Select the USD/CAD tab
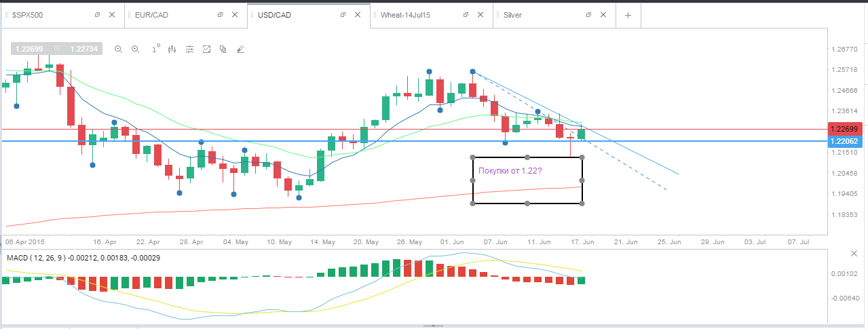 [x=273, y=15]
